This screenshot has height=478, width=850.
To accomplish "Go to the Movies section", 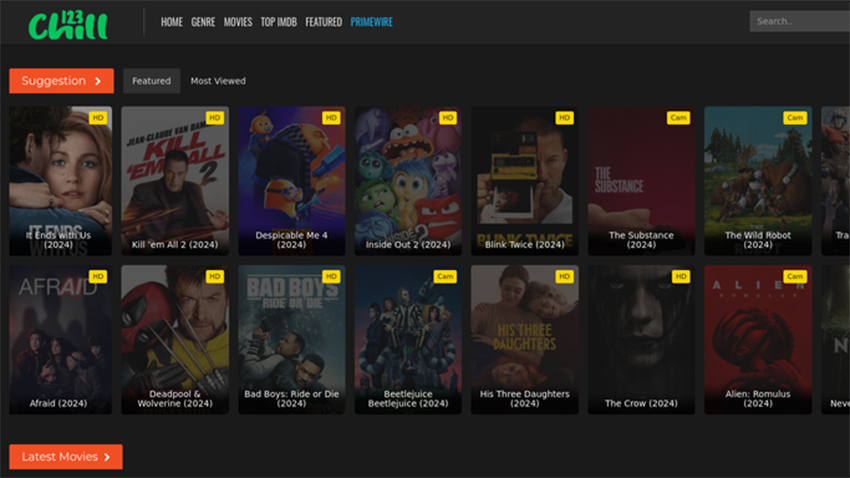I will pos(238,22).
